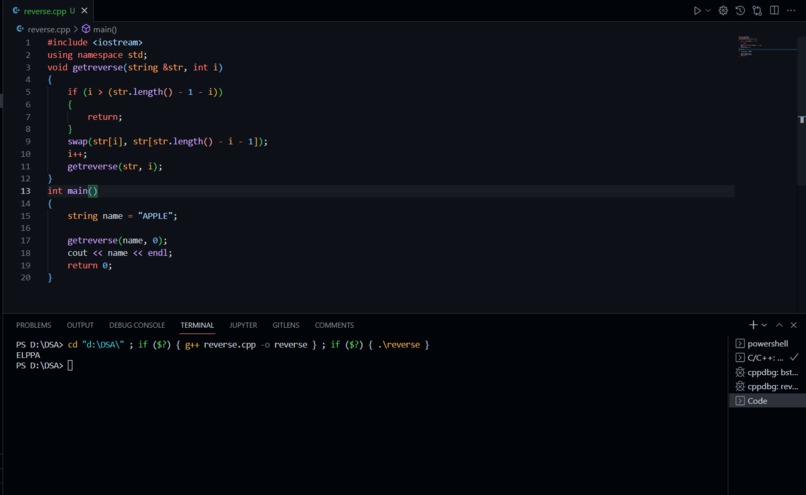The image size is (806, 495).
Task: Click the gear icon in the editor toolbar
Action: point(723,10)
